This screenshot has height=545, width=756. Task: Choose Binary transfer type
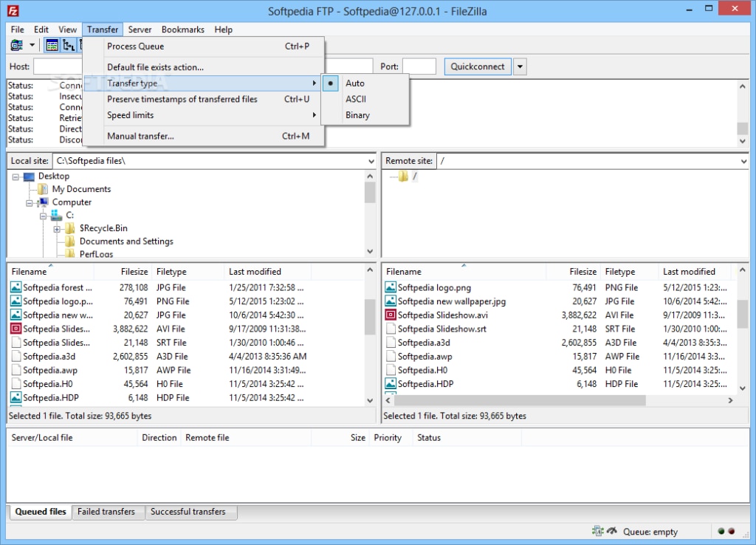click(x=365, y=114)
